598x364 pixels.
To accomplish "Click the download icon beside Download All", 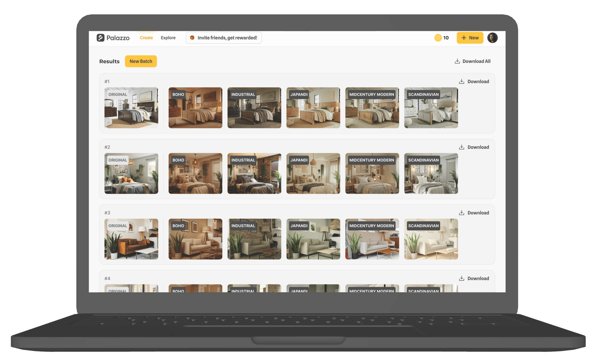I will point(457,61).
